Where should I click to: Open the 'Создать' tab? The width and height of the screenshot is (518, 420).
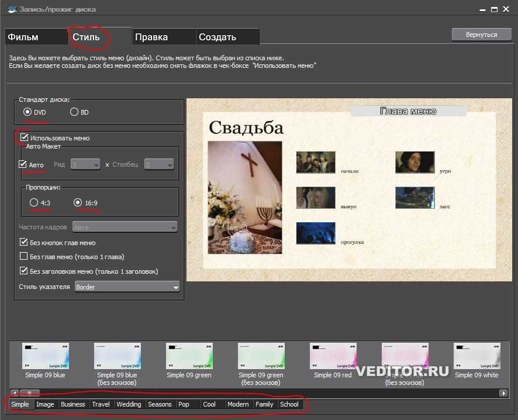pyautogui.click(x=217, y=37)
